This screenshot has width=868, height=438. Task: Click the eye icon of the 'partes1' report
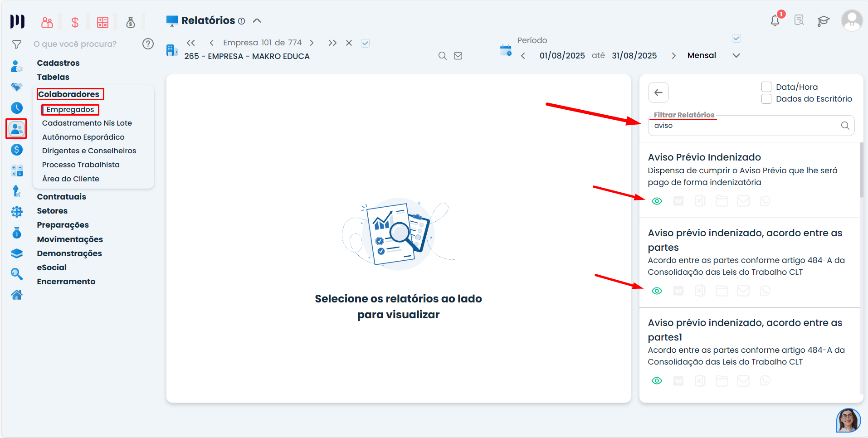tap(657, 380)
